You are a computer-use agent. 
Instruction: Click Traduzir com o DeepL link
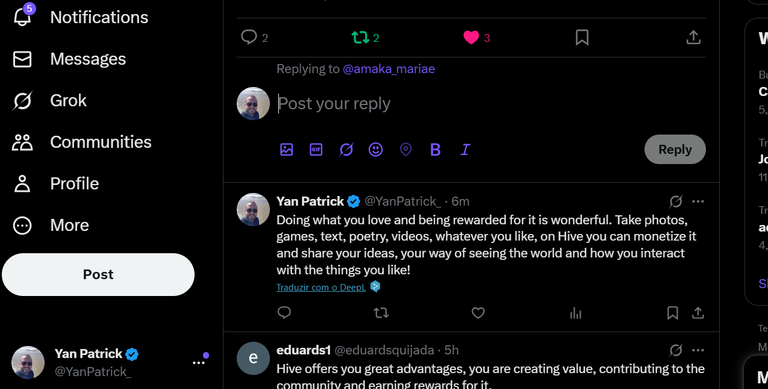coord(321,287)
